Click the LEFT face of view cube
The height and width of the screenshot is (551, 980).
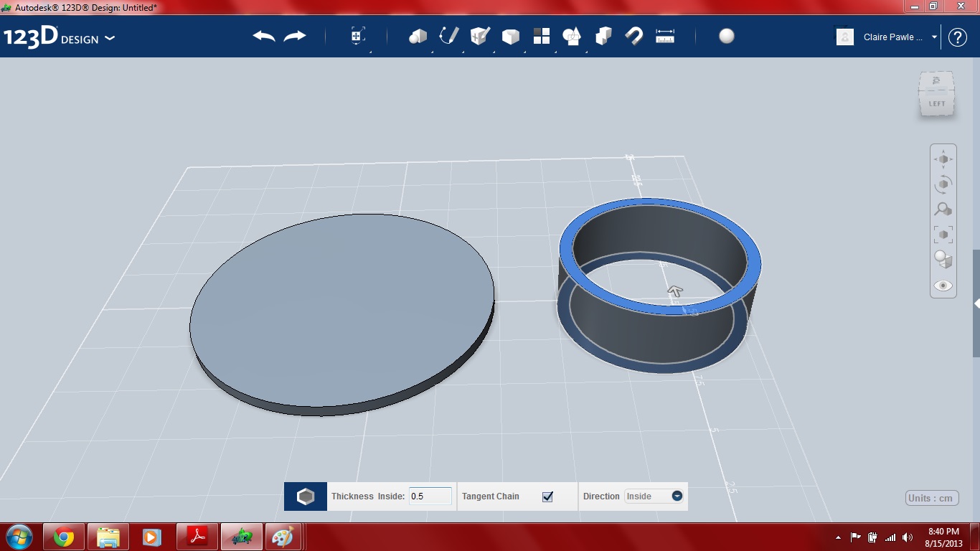[x=937, y=103]
